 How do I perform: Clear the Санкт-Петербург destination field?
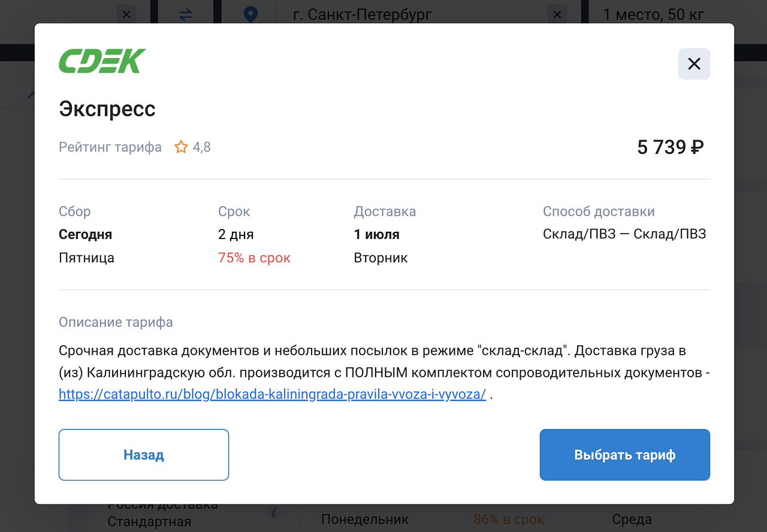[x=557, y=14]
